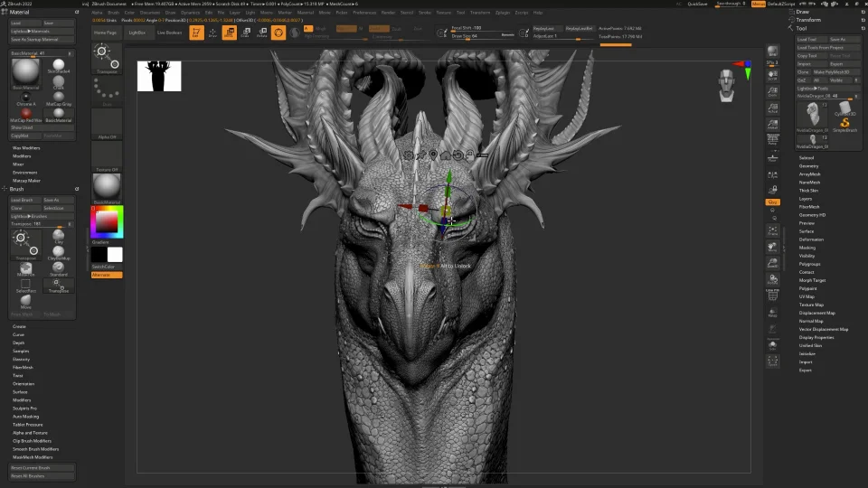Click the Actual size icon
The width and height of the screenshot is (868, 488).
click(773, 108)
